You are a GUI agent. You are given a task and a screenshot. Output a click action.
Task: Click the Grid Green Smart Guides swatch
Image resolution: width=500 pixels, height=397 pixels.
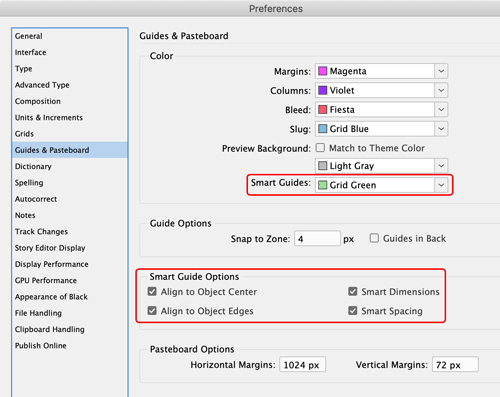pos(322,185)
